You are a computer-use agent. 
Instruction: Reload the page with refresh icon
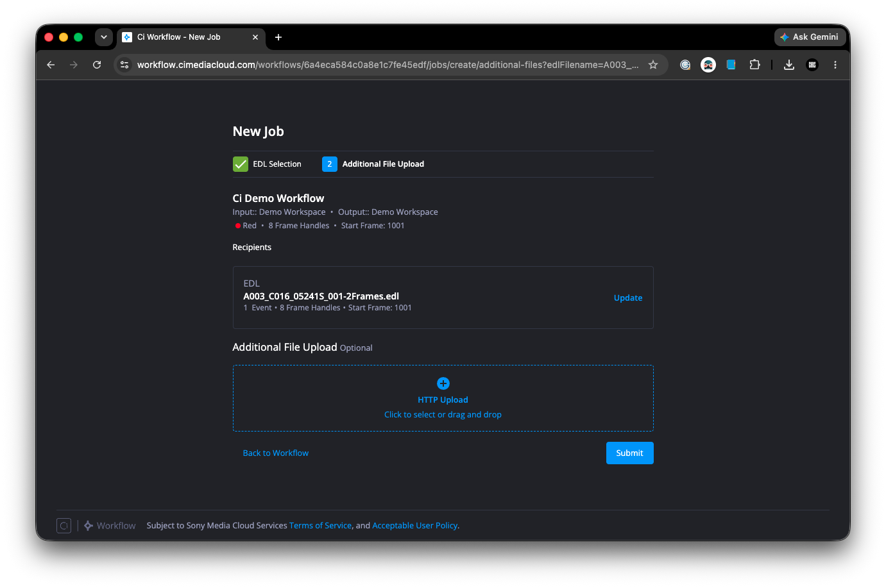tap(97, 65)
